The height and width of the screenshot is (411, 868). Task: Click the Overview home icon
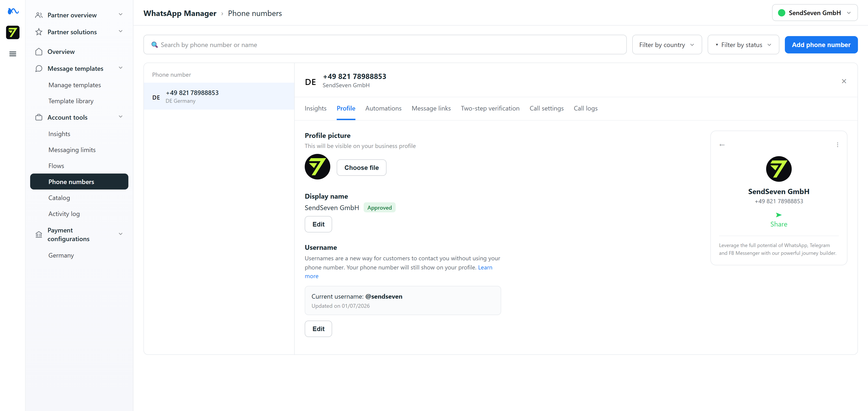pyautogui.click(x=39, y=52)
